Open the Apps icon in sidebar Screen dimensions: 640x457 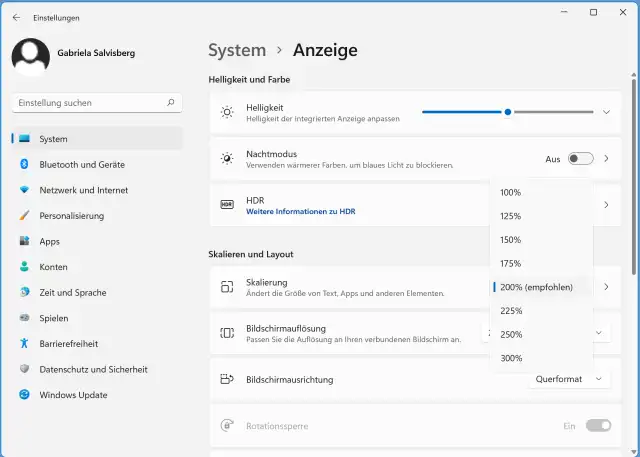point(24,241)
